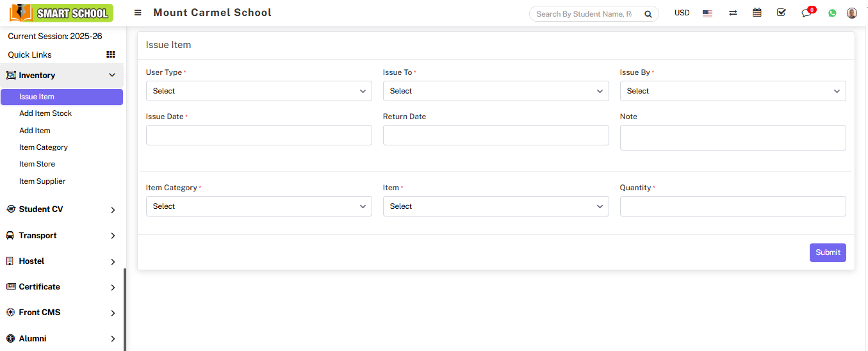Click the Submit button
Image resolution: width=868 pixels, height=351 pixels.
(x=827, y=252)
